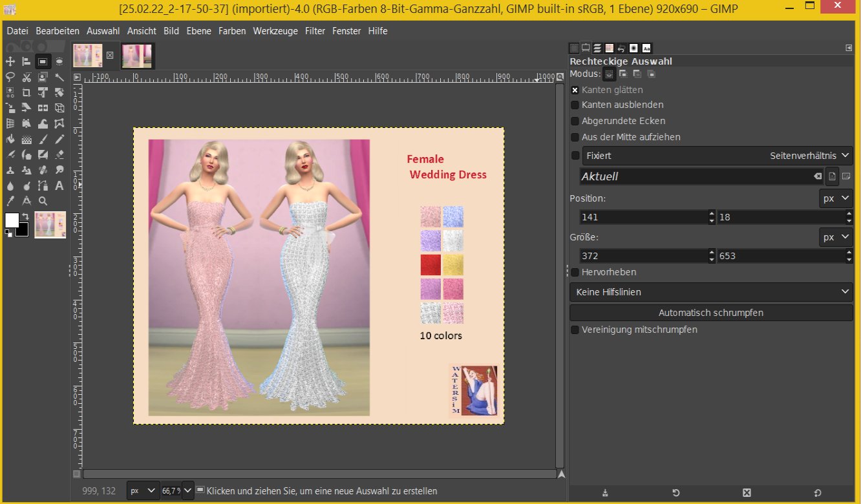861x504 pixels.
Task: Select the Zoom magnifier tool
Action: point(43,201)
